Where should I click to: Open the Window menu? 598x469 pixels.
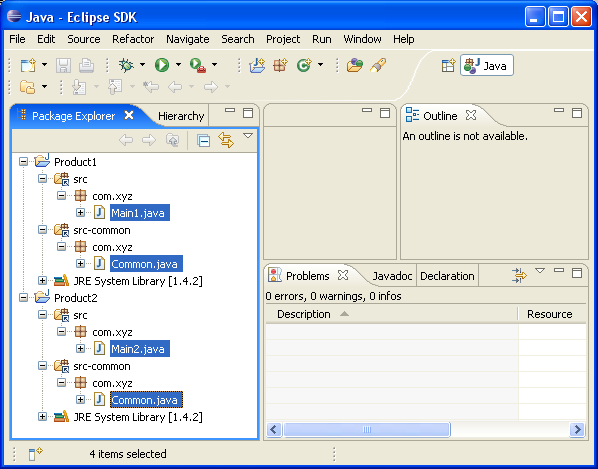point(362,39)
